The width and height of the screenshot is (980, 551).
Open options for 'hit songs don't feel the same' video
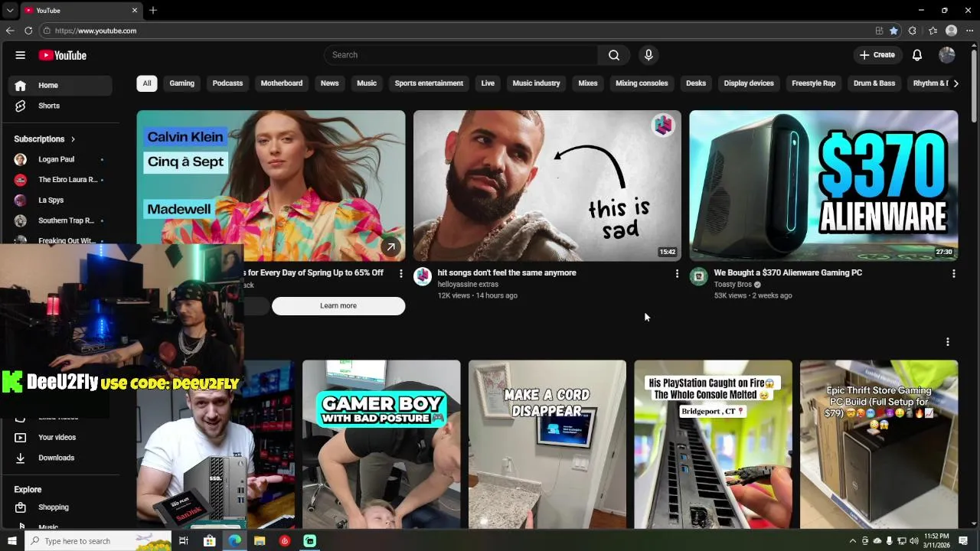[677, 273]
